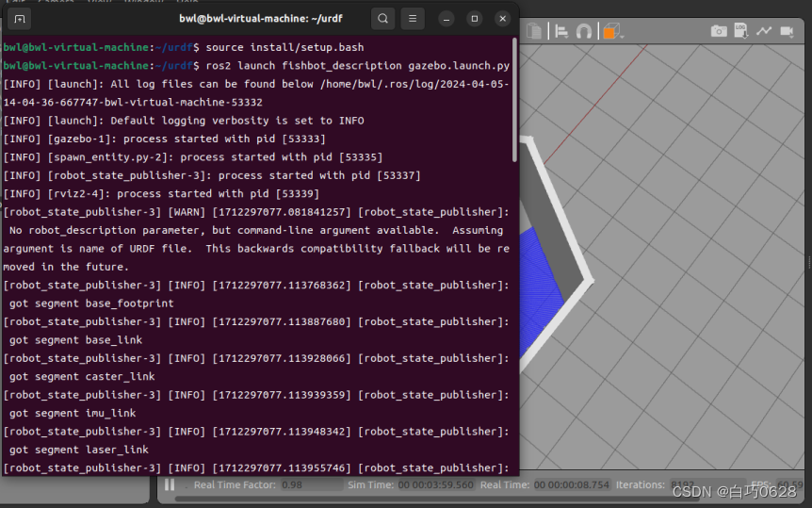The width and height of the screenshot is (812, 508).
Task: Click the Iterations label in Gazebo status bar
Action: point(640,485)
